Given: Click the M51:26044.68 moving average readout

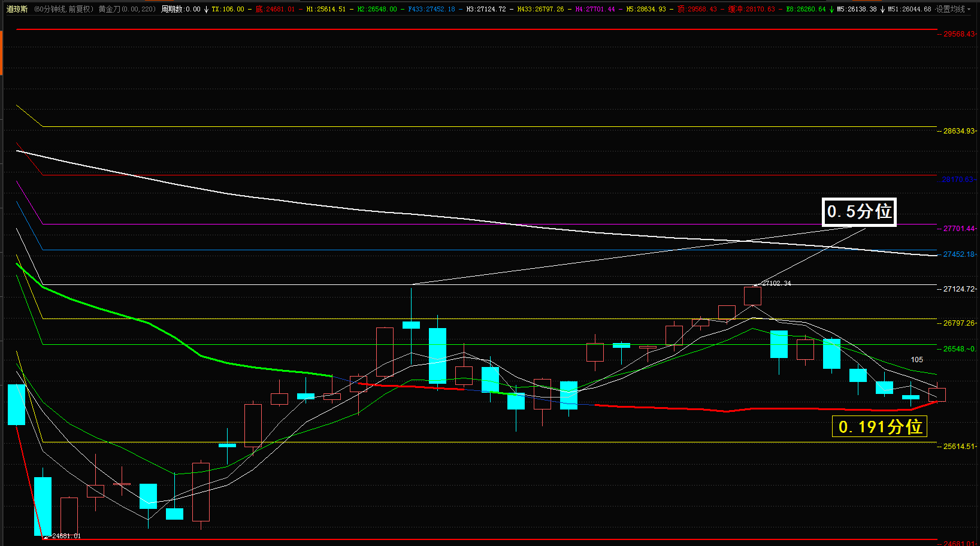Looking at the screenshot, I should (909, 9).
